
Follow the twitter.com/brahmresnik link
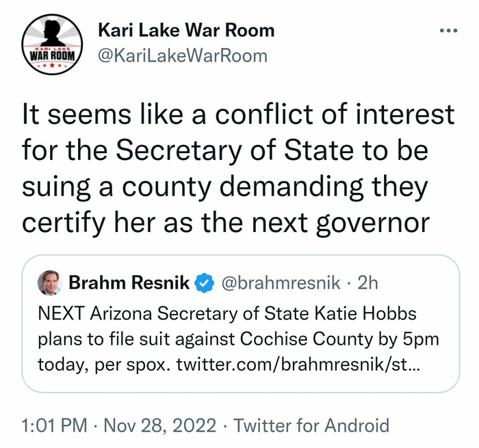pyautogui.click(x=301, y=365)
